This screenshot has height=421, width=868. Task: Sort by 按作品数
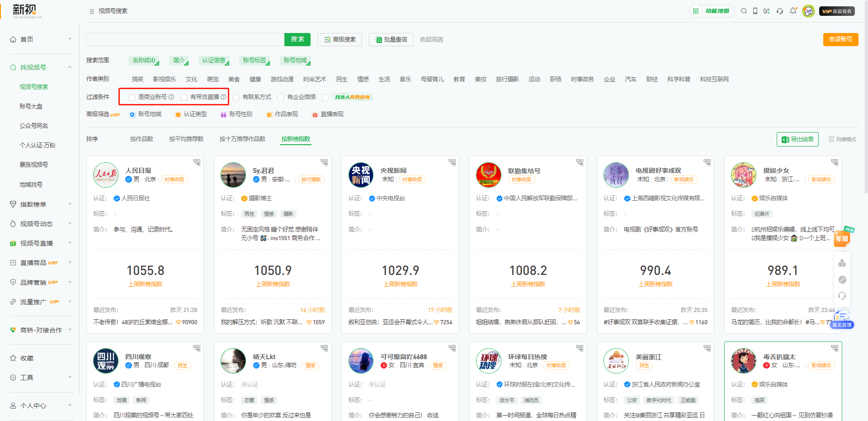tap(142, 139)
